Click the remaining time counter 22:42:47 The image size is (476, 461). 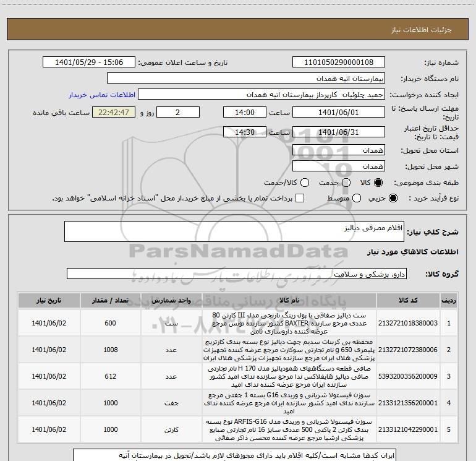pos(114,112)
